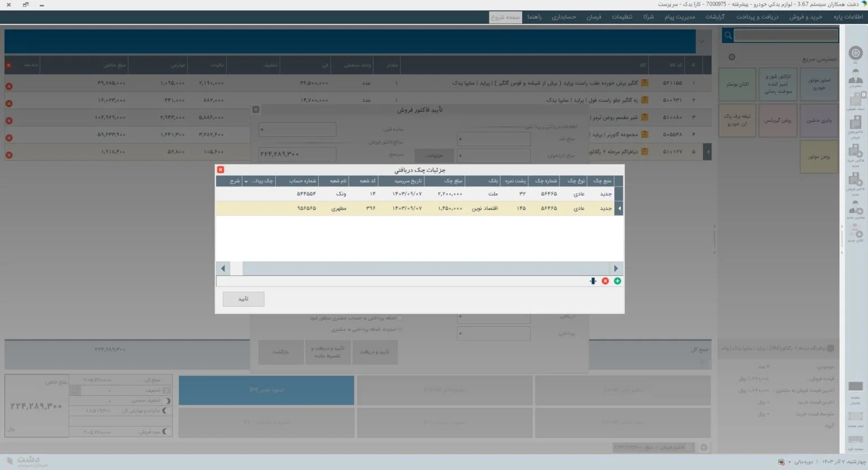The width and height of the screenshot is (868, 470).
Task: Delete invoice row 561155 with red X
Action: (9, 87)
